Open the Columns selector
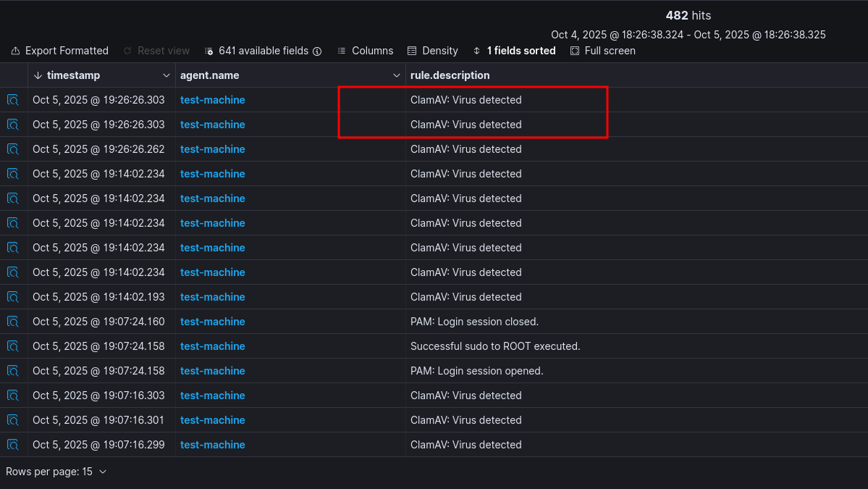The height and width of the screenshot is (489, 868). coord(365,51)
